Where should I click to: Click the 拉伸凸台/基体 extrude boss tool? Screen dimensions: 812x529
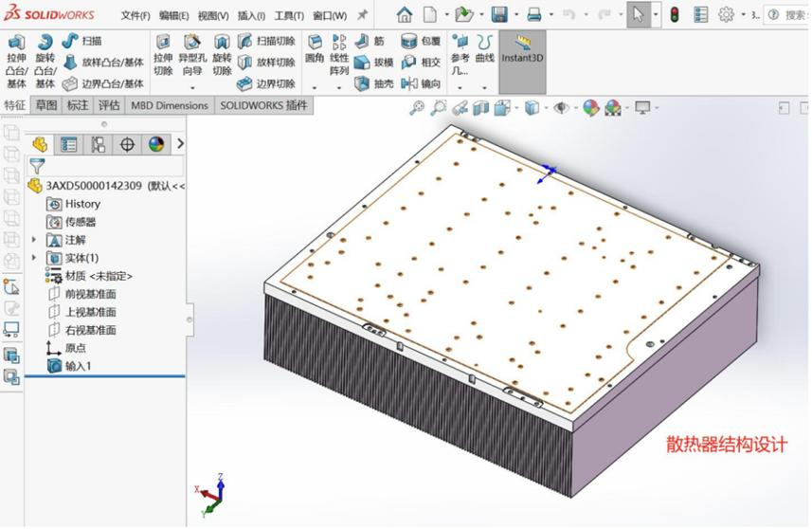pyautogui.click(x=16, y=61)
